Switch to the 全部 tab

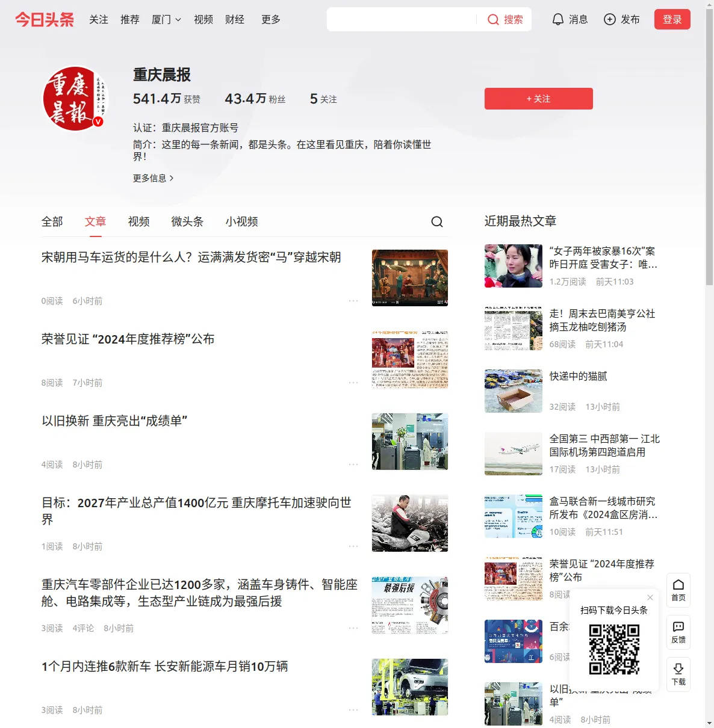click(52, 222)
